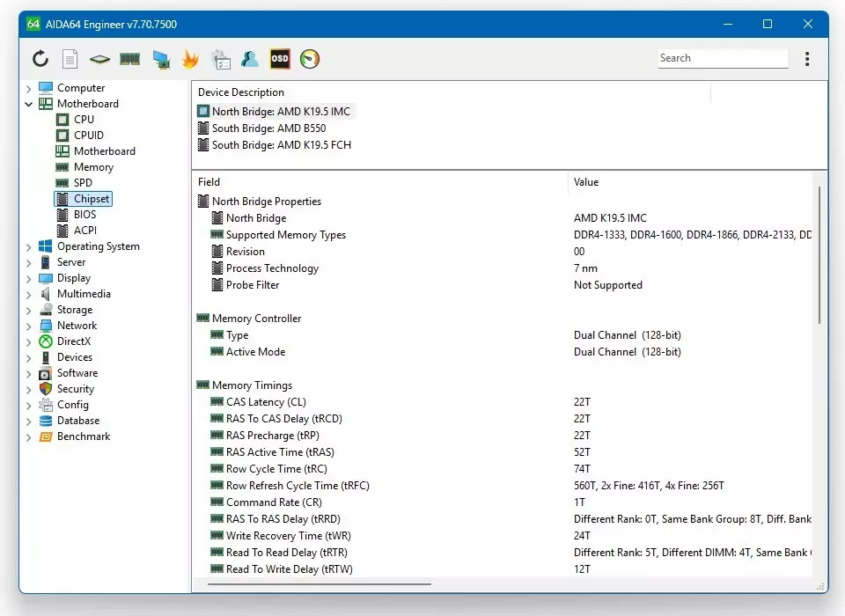Select the Write Recovery Time (tWR) row
The image size is (845, 616).
[x=503, y=536]
